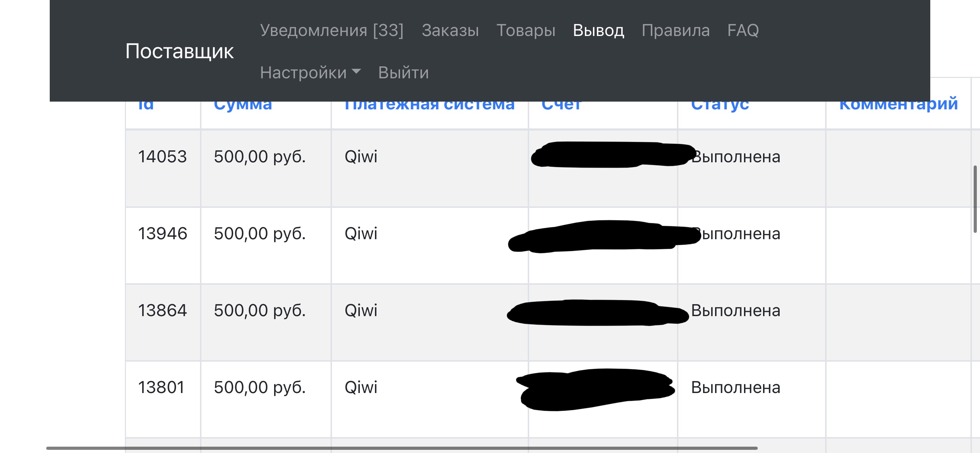Click the Поставщик brand title
Screen dimensions: 980x453
(x=179, y=51)
